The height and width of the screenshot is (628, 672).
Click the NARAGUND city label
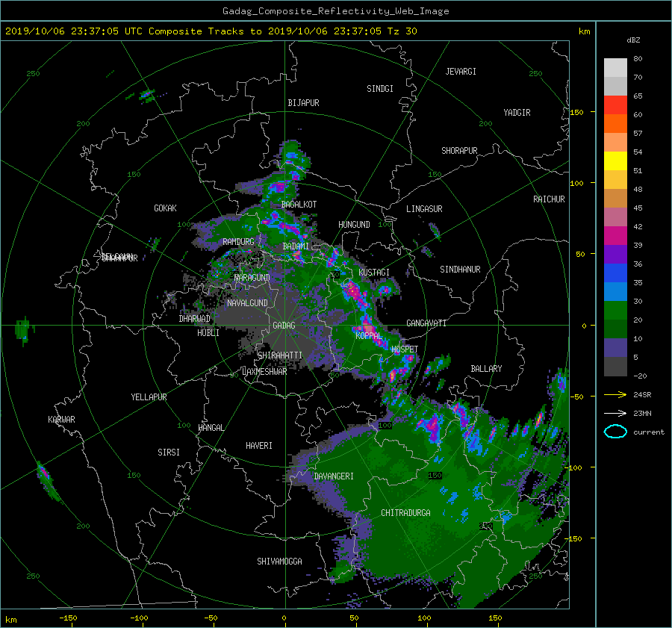tap(252, 278)
